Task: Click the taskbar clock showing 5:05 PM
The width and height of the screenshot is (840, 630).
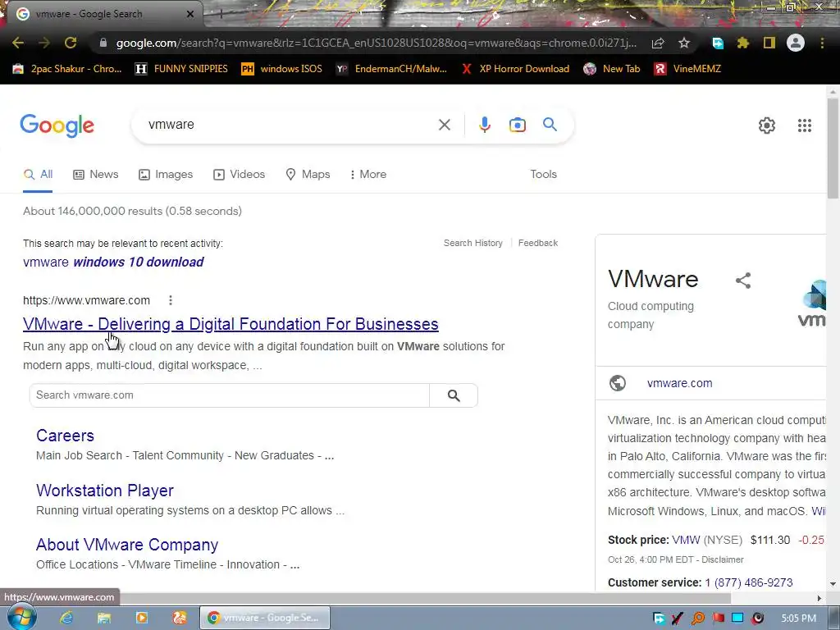Action: tap(798, 619)
